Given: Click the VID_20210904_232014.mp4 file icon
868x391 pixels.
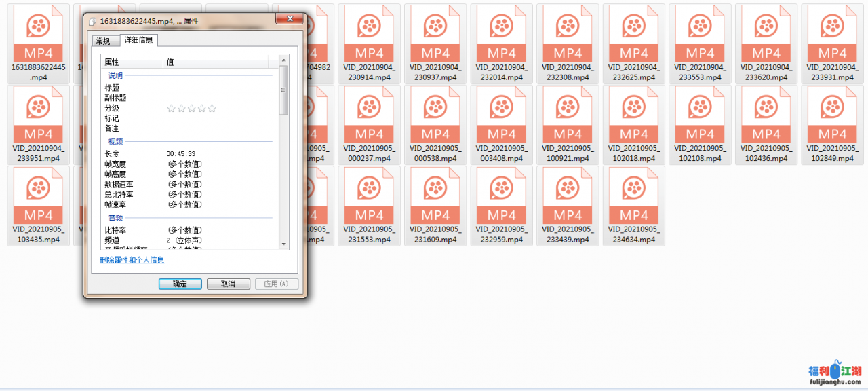Looking at the screenshot, I should coord(501,37).
